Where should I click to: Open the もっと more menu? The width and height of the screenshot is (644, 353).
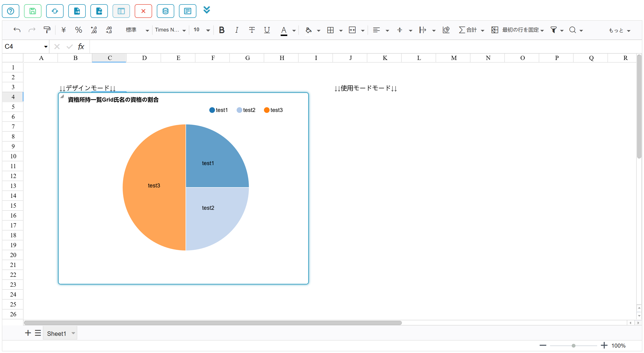tap(619, 31)
